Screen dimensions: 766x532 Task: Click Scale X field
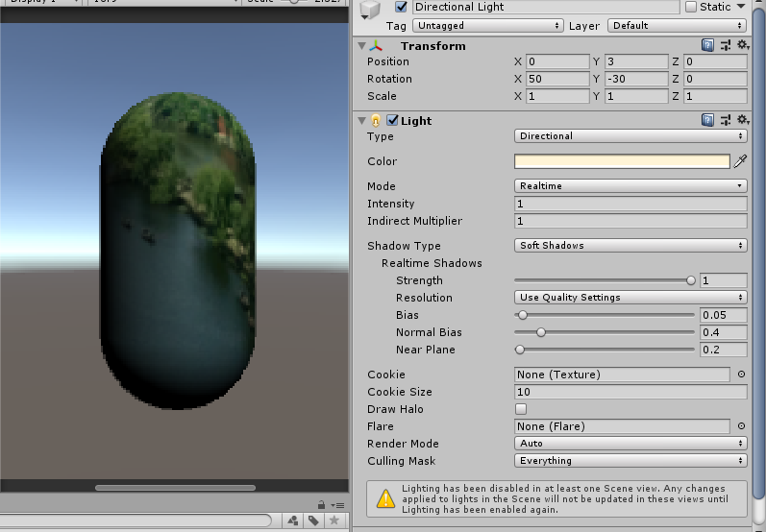[557, 96]
